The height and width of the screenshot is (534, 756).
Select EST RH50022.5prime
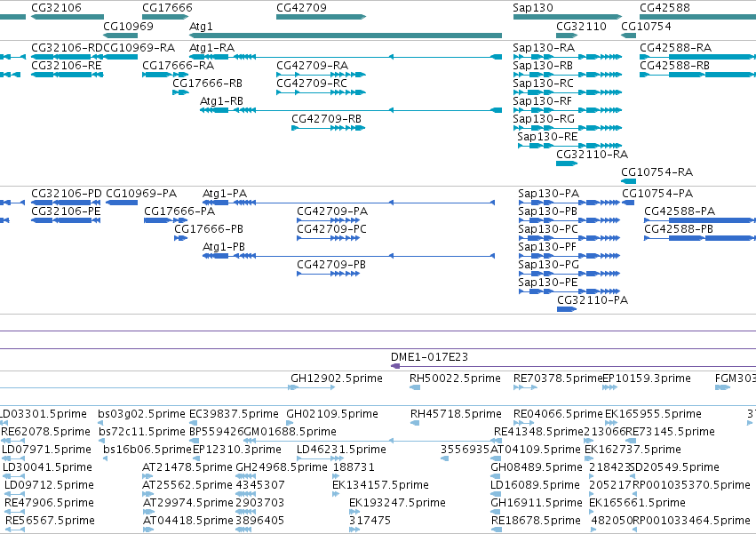[x=415, y=387]
